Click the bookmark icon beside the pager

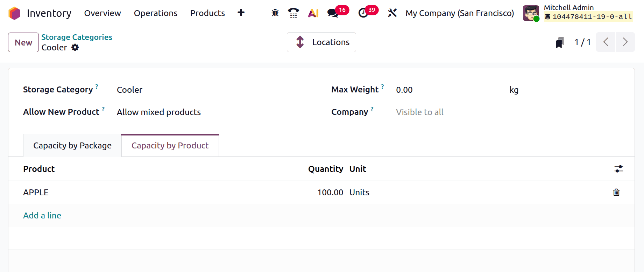(x=560, y=42)
